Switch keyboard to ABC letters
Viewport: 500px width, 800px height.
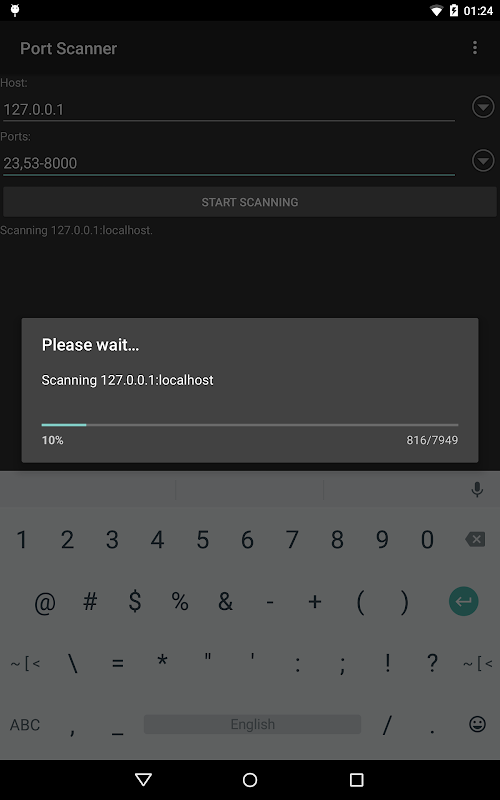coord(24,724)
